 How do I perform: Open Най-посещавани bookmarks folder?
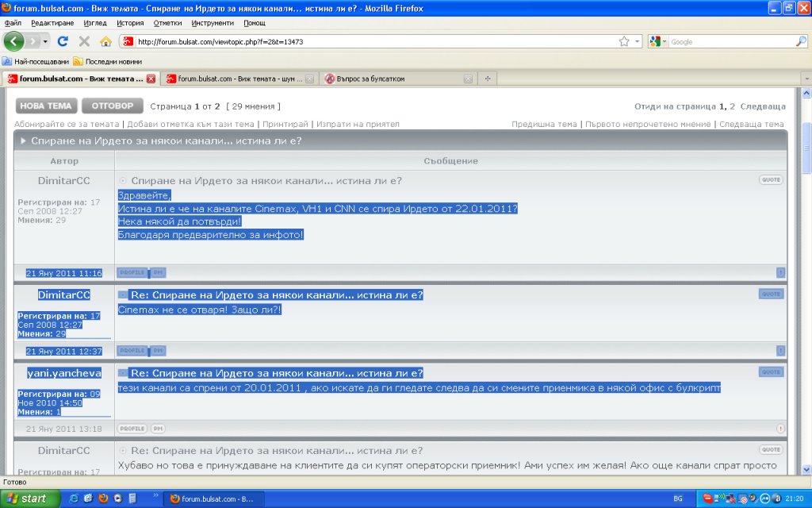click(36, 61)
